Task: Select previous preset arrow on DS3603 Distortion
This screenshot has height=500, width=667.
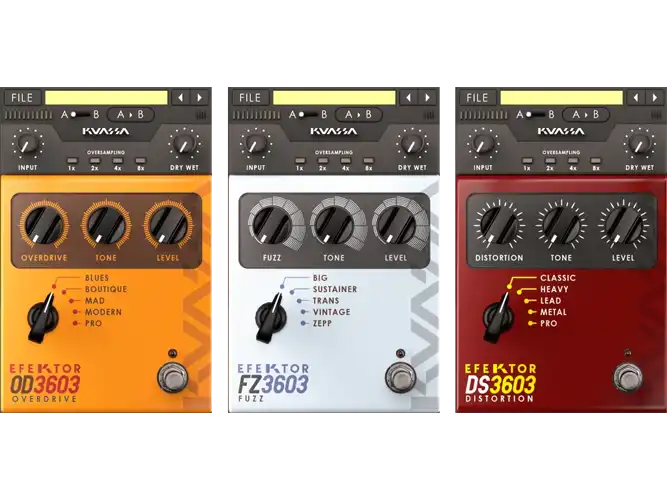Action: click(x=636, y=98)
